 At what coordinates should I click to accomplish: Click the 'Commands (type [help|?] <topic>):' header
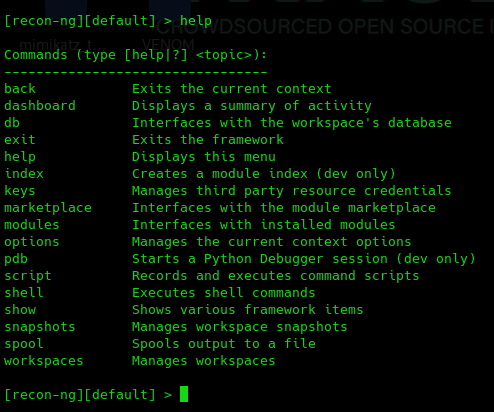(x=136, y=55)
